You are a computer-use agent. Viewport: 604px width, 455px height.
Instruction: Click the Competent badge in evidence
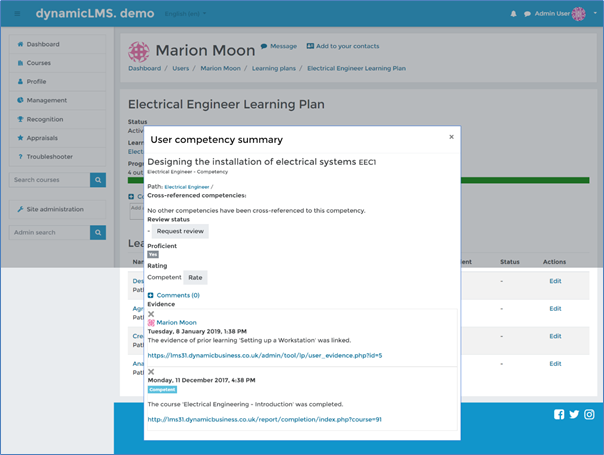[x=162, y=390]
